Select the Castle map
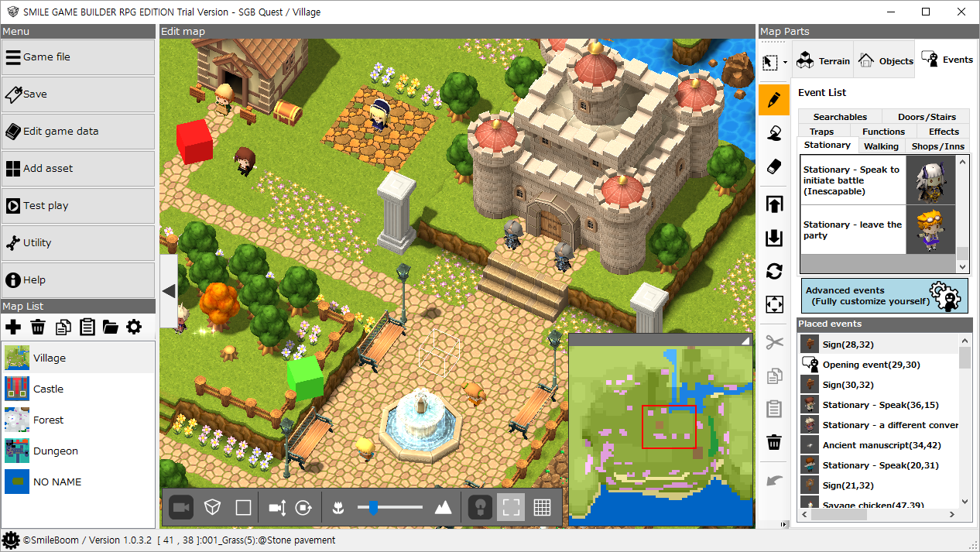The width and height of the screenshot is (980, 552). pos(78,389)
